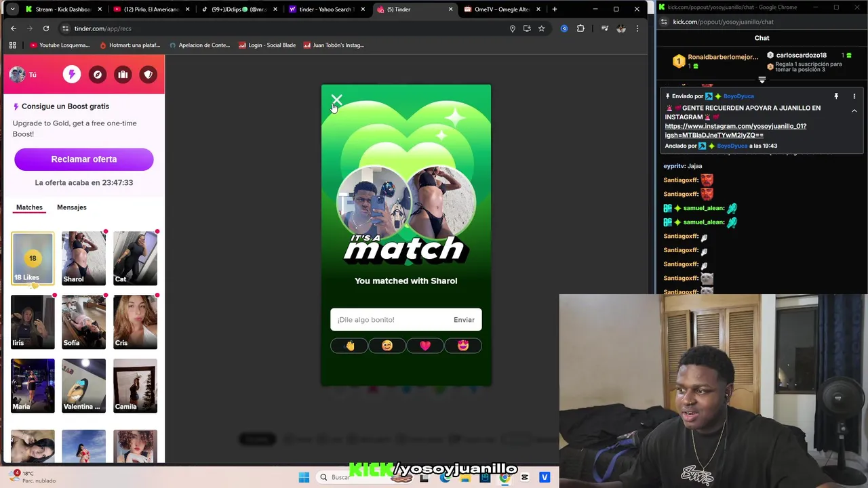Open Cat's match thumbnail
This screenshot has width=868, height=488.
pyautogui.click(x=135, y=258)
